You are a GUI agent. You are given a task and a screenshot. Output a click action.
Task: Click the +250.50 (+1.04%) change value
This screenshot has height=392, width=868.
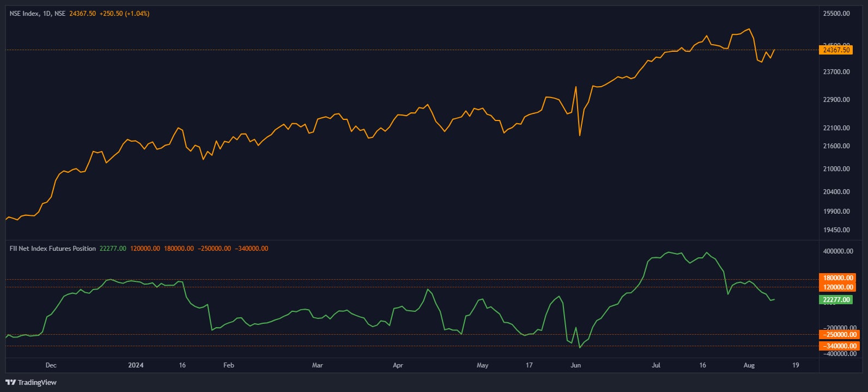click(124, 14)
